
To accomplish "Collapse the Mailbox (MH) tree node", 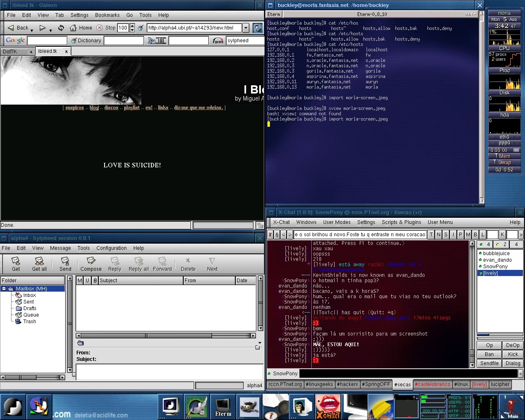I will [4, 289].
